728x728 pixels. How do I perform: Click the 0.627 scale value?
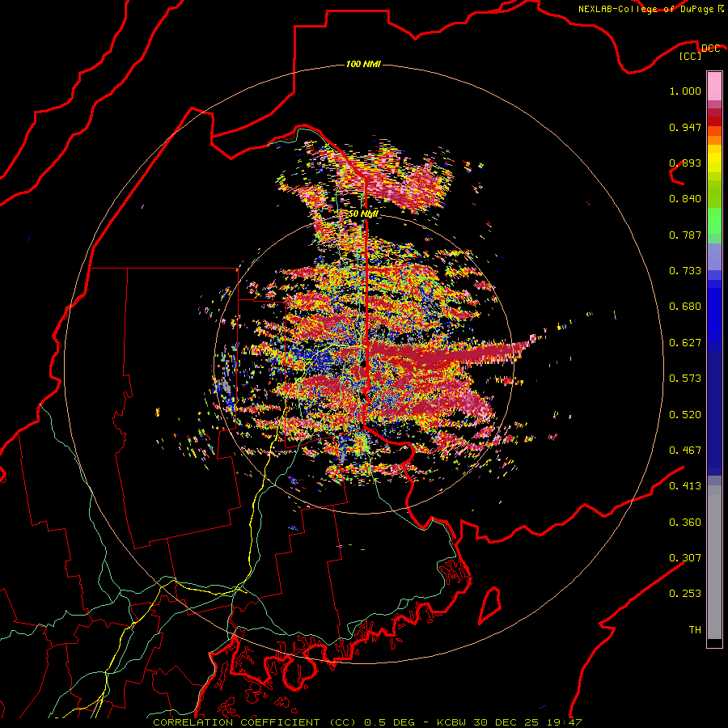[x=685, y=343]
